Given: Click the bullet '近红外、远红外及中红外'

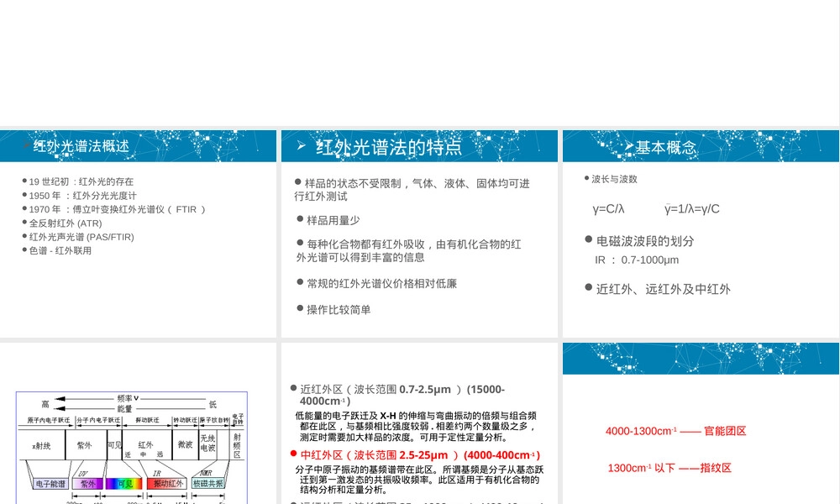Looking at the screenshot, I should pos(664,289).
